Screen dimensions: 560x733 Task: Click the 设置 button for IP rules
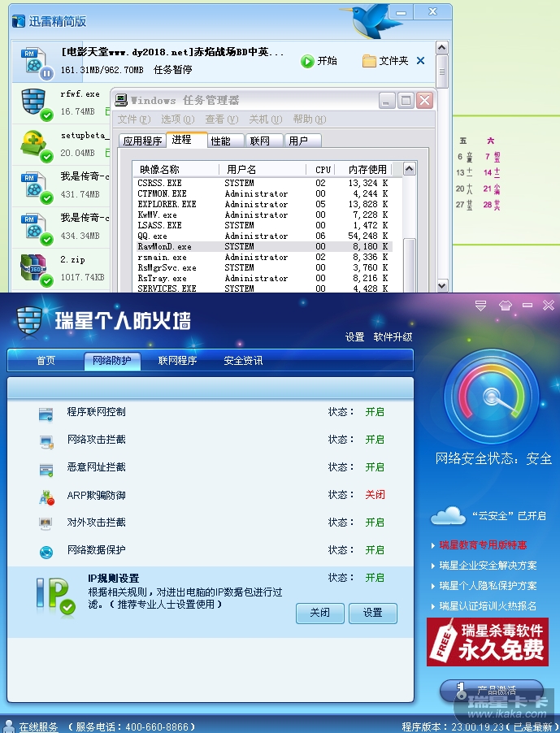(x=372, y=613)
